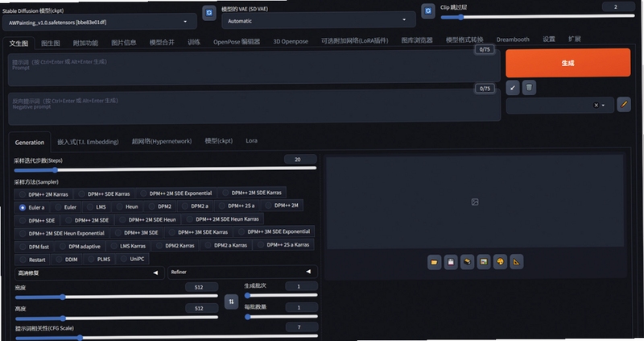The image size is (644, 341).
Task: Open the styles dropdown arrow
Action: point(603,106)
